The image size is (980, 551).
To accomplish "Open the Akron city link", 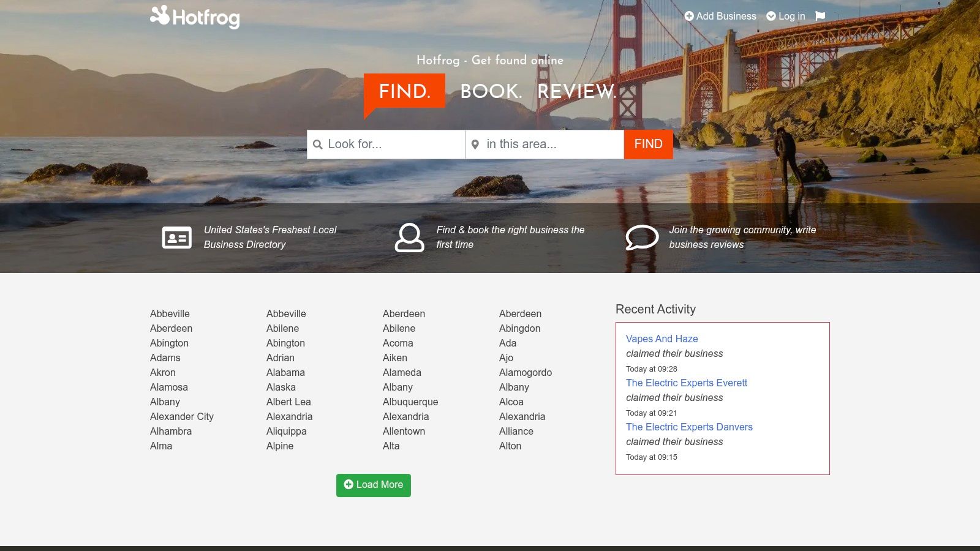I will (x=163, y=372).
